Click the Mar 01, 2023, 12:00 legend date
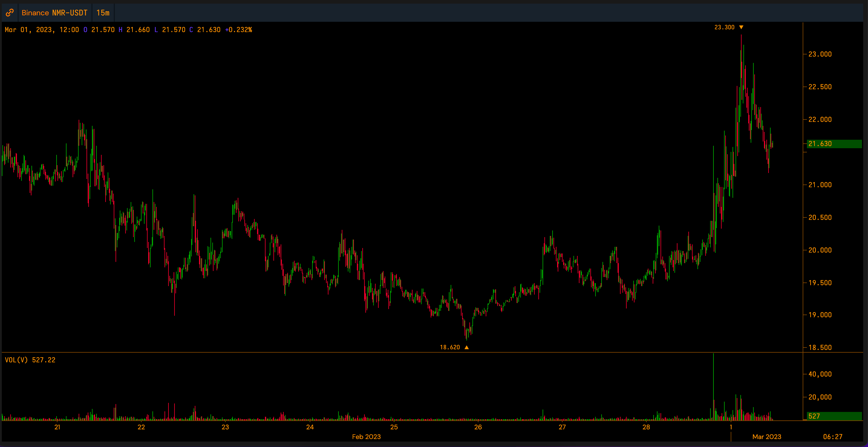This screenshot has width=868, height=447. (x=42, y=30)
